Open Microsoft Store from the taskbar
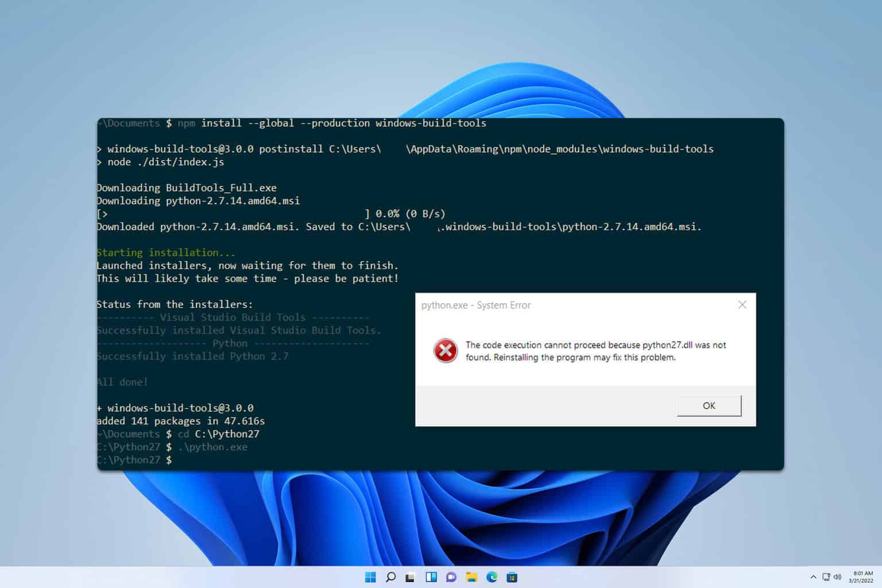The width and height of the screenshot is (882, 588). tap(512, 577)
